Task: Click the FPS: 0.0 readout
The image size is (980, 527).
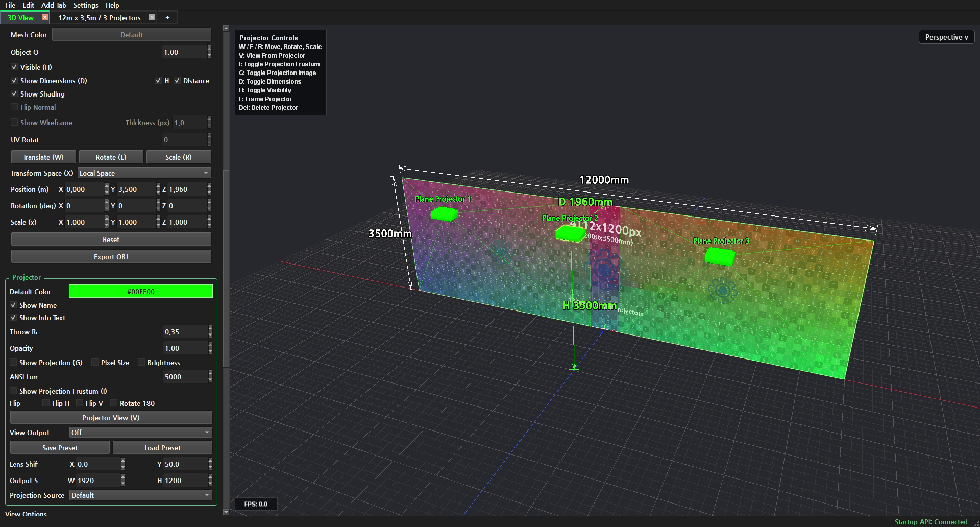Action: [256, 504]
